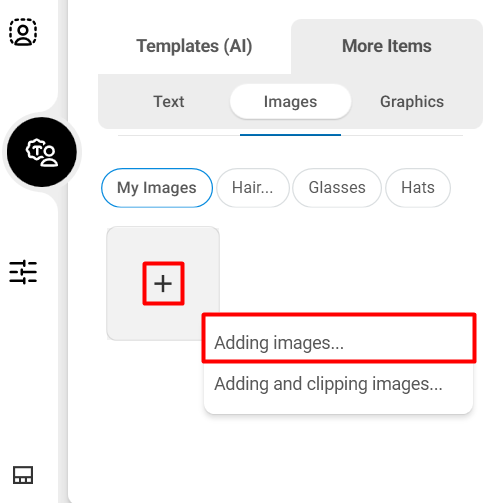Switch to the More Items tab
This screenshot has height=503, width=495.
(387, 46)
